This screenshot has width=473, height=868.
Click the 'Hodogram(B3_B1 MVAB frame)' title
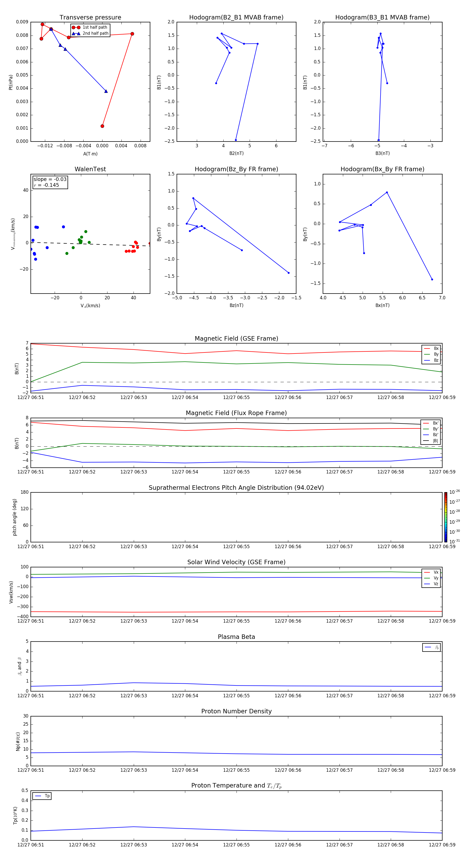tap(382, 18)
